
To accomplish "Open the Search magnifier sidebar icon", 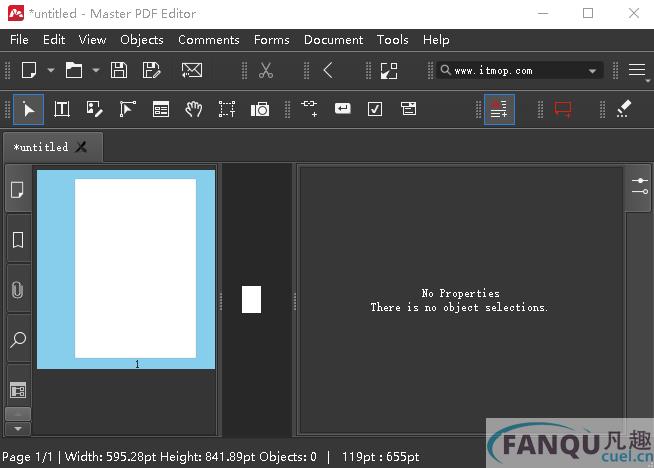I will (18, 340).
